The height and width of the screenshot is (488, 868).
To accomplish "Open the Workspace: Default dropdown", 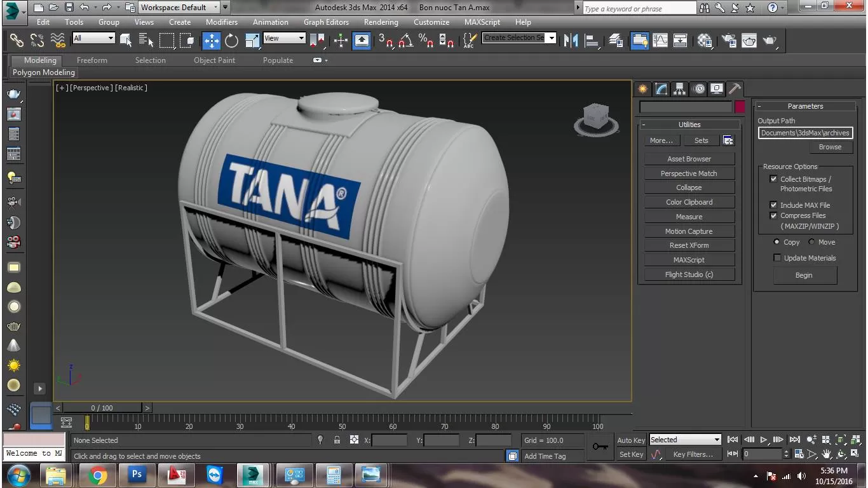I will 179,8.
